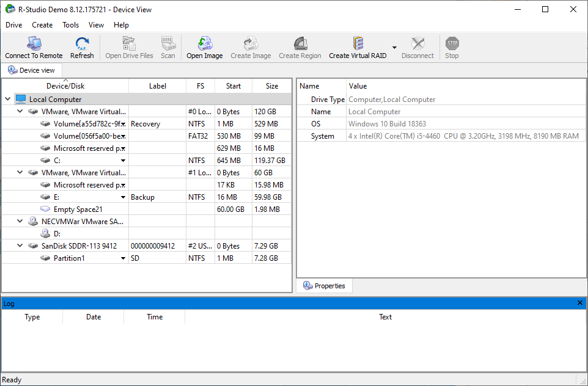Open the dropdown arrow on C: row
Screen dimensions: 588x386
123,161
